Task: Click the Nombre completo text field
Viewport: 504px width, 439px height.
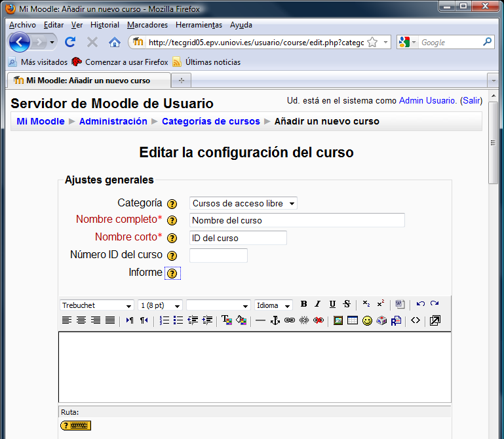Action: point(297,220)
